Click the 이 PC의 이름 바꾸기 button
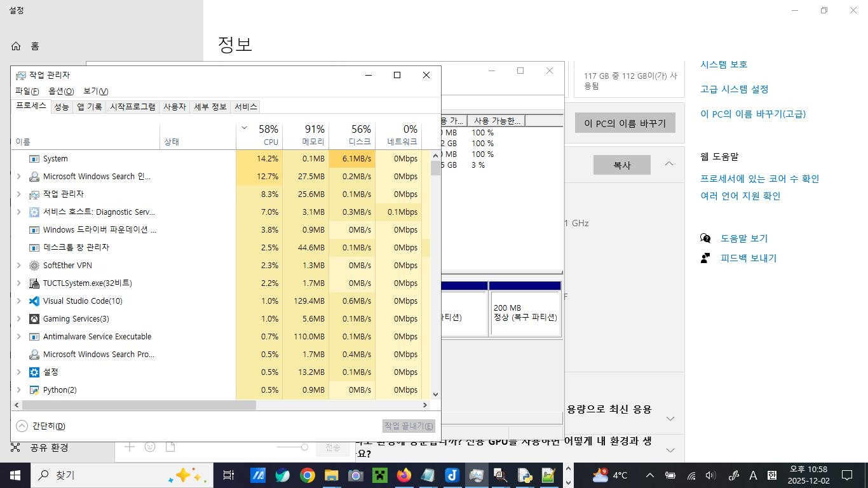868x488 pixels. tap(625, 123)
